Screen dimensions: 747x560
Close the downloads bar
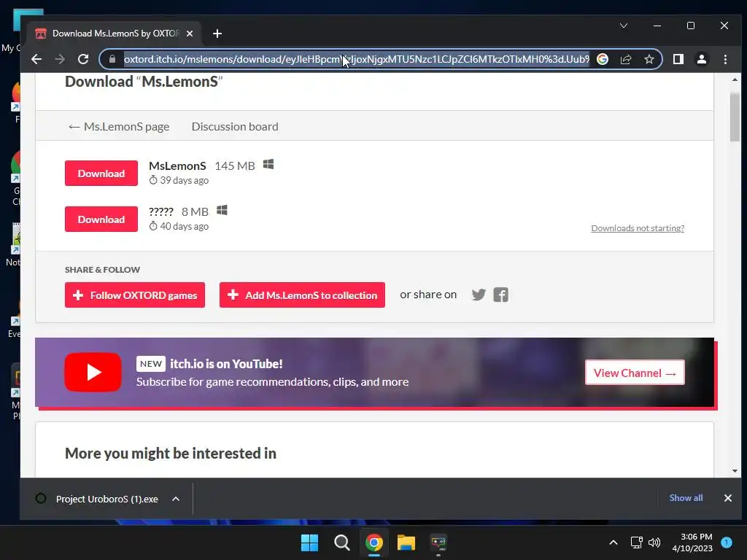728,498
